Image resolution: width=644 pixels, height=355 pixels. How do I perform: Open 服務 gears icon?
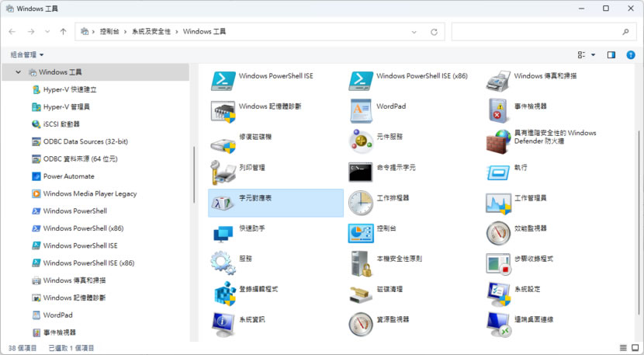pyautogui.click(x=223, y=263)
